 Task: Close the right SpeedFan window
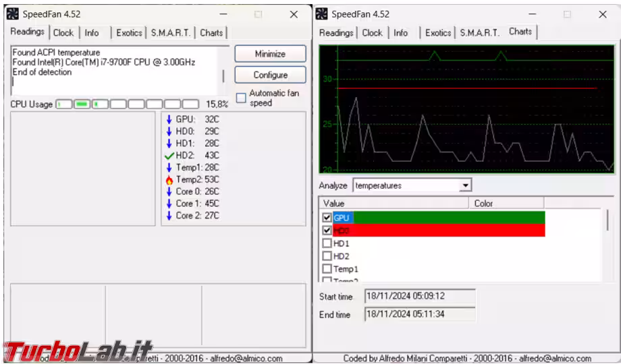[602, 14]
